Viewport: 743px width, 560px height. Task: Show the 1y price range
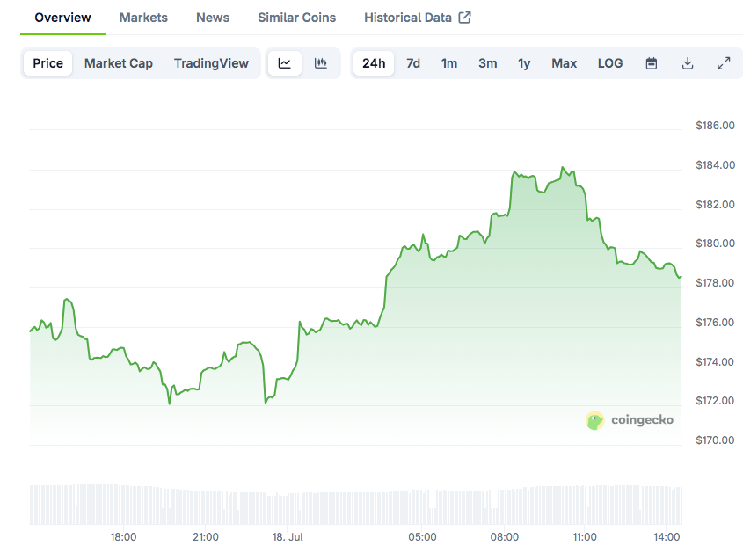(524, 63)
